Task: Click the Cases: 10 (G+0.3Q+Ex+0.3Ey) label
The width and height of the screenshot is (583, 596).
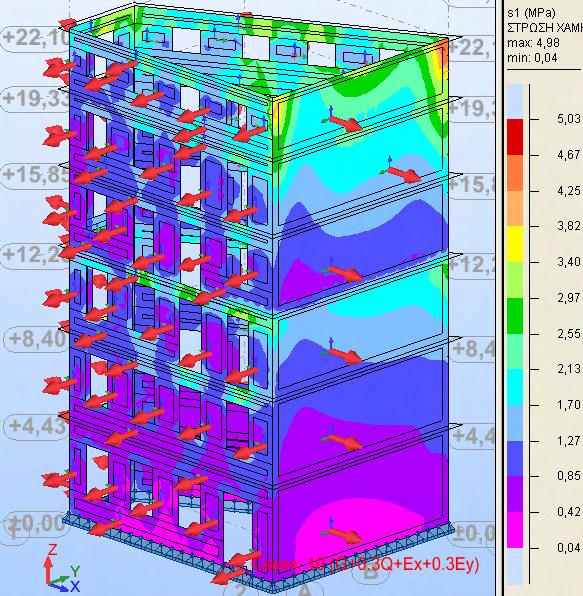Action: (x=365, y=564)
